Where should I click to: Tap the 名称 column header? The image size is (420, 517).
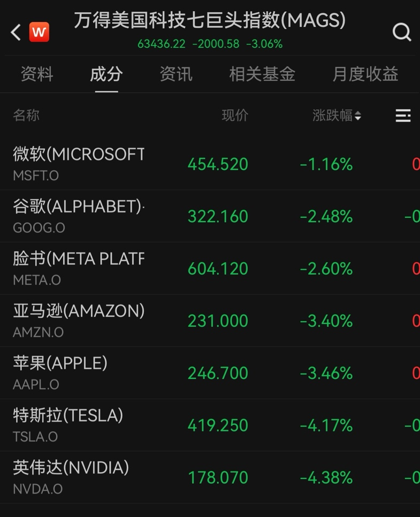click(x=26, y=116)
